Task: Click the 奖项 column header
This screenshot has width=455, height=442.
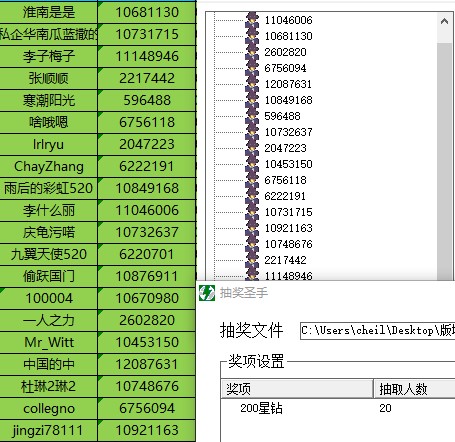Action: 297,388
